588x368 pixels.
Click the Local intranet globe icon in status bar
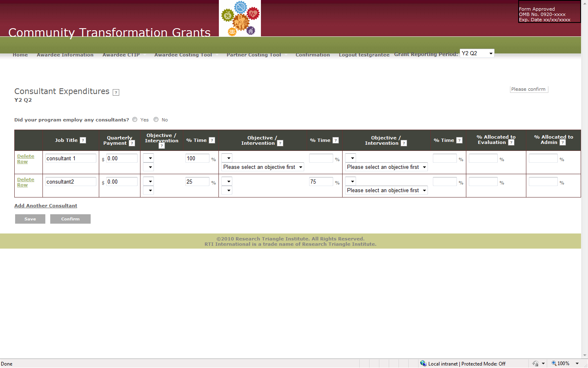click(x=423, y=364)
